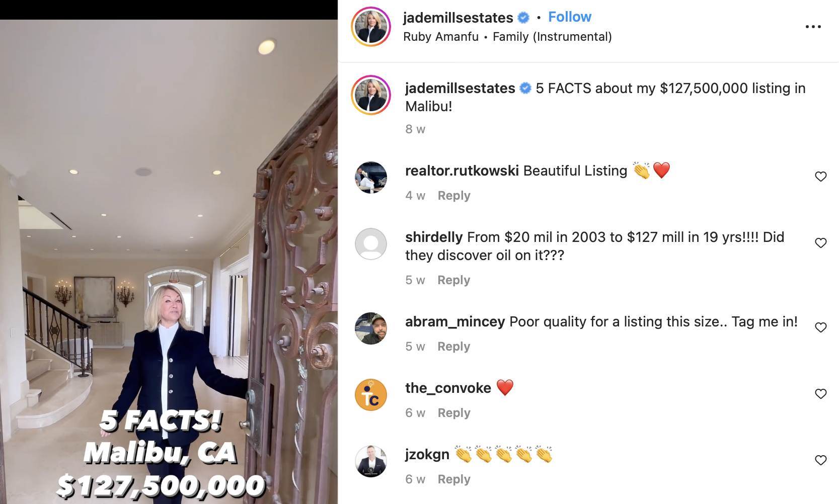Open the_convoke orange Tc avatar

tap(371, 395)
